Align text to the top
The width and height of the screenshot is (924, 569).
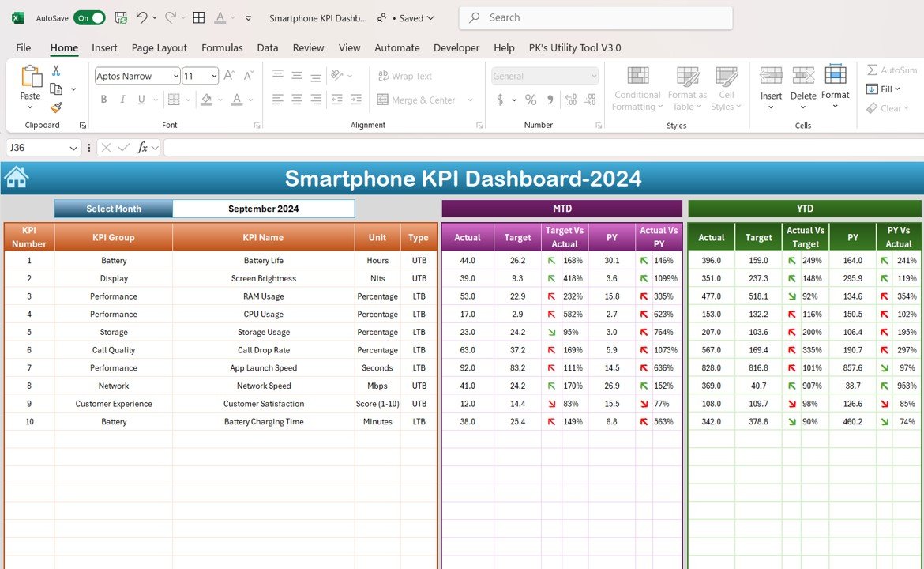(x=278, y=75)
